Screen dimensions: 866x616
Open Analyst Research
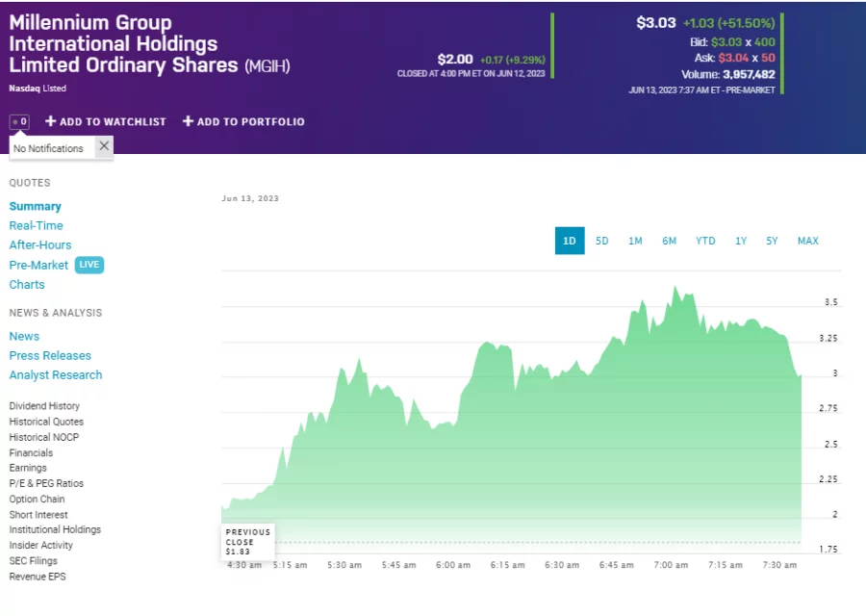pos(55,374)
